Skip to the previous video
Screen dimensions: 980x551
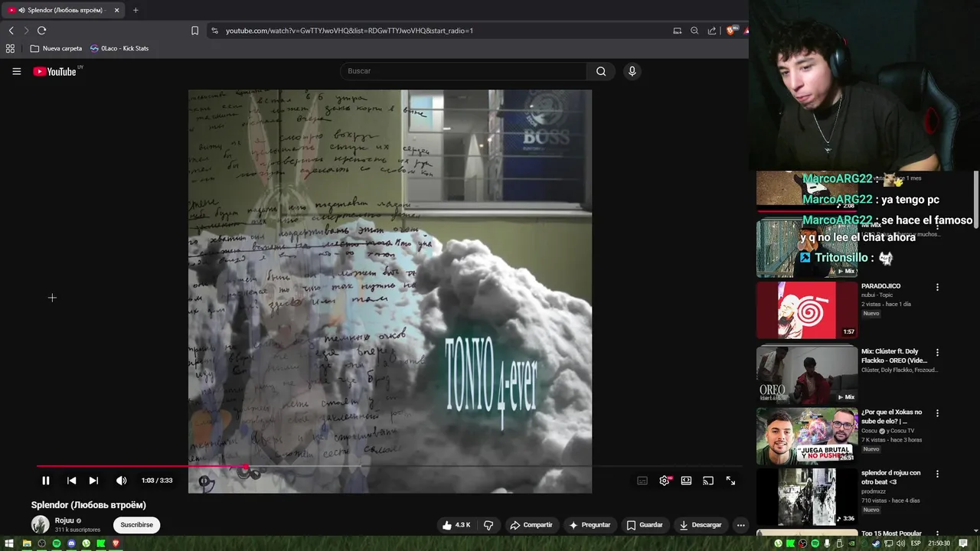(71, 481)
